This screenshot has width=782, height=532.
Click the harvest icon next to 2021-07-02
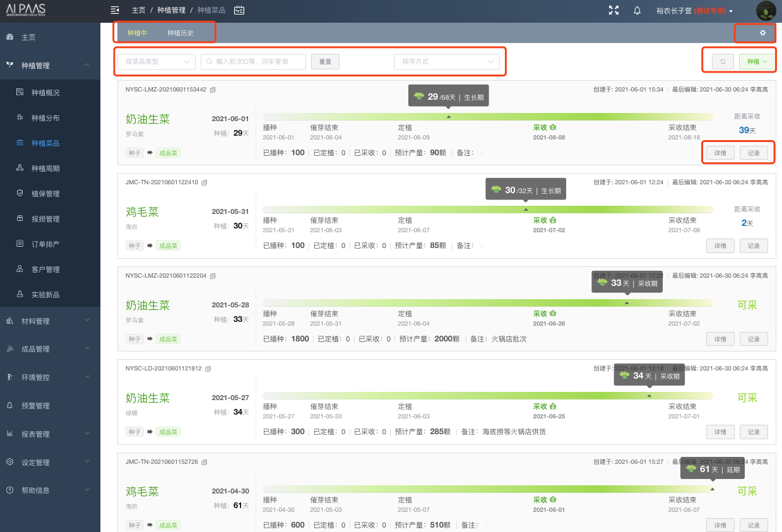point(553,220)
